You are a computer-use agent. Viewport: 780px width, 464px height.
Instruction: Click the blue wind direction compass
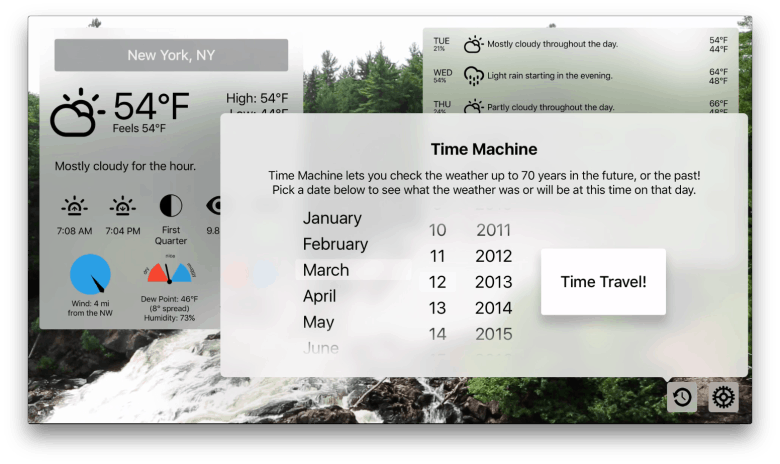coord(90,274)
